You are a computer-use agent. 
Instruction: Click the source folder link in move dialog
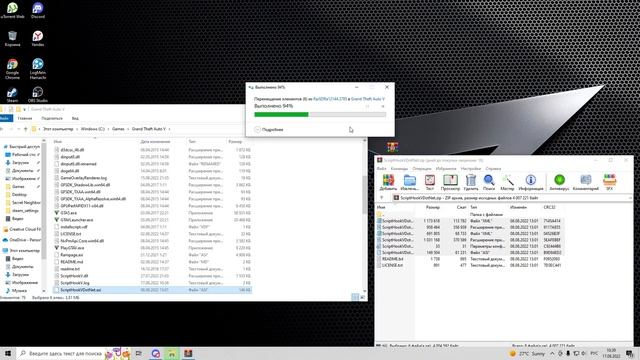330,99
